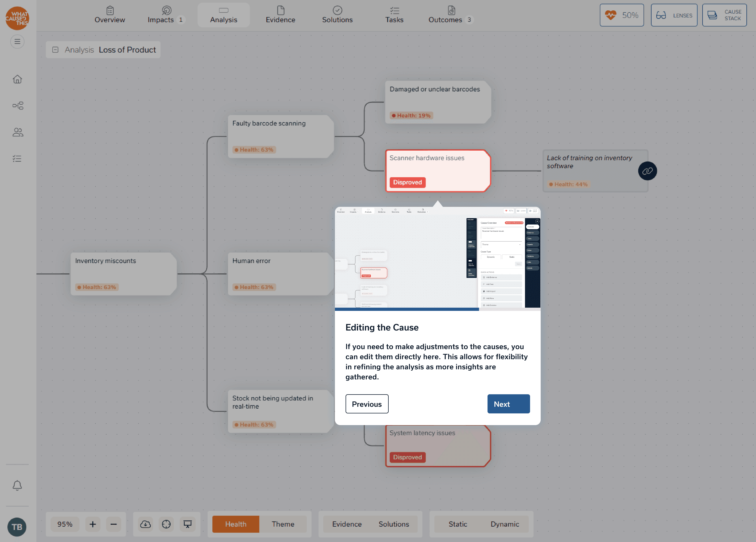Click the Next button in tour

(508, 404)
